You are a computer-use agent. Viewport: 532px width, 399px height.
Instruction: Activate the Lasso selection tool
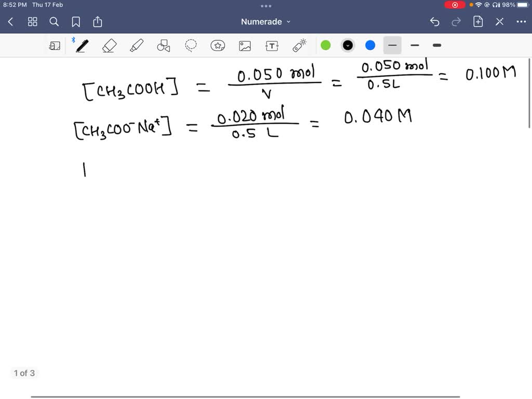pos(191,45)
